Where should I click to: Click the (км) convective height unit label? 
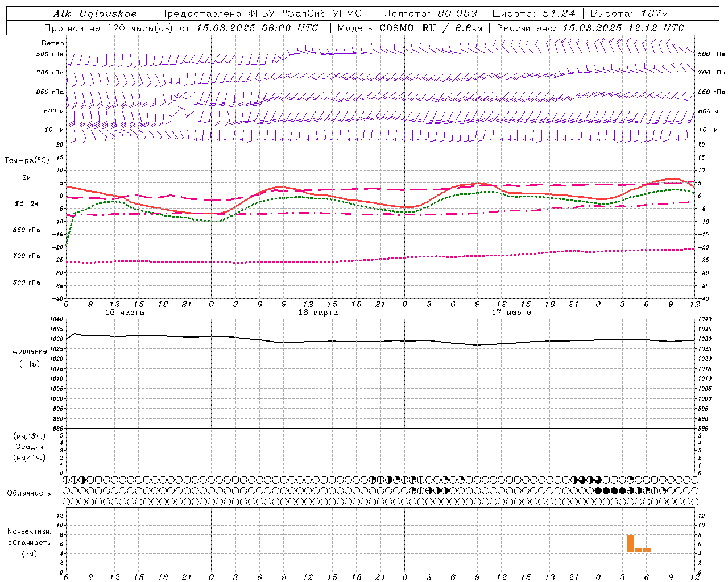click(29, 554)
